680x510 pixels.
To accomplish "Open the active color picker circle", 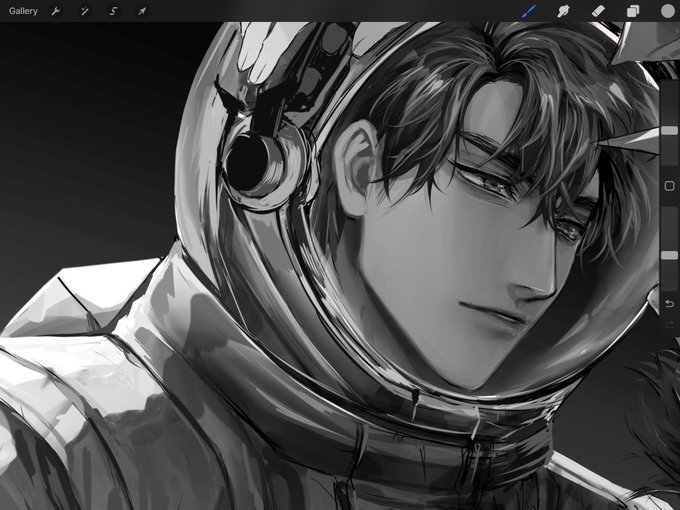I will coord(668,11).
